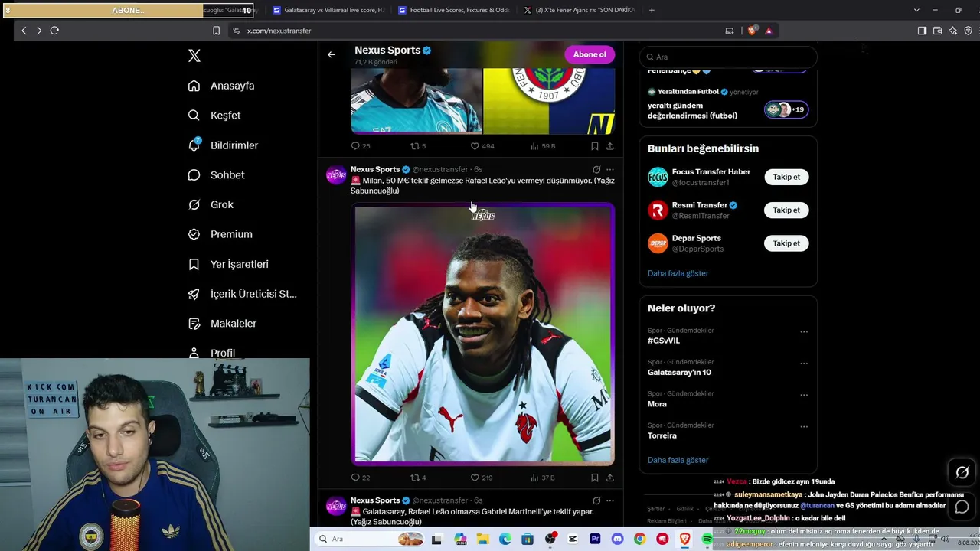Follow Focus Transfer Haber
The width and height of the screenshot is (980, 551).
coord(786,177)
